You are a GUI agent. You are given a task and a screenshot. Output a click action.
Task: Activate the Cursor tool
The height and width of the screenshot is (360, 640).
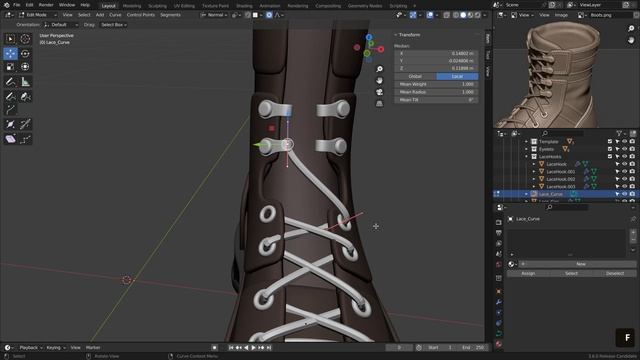point(25,39)
